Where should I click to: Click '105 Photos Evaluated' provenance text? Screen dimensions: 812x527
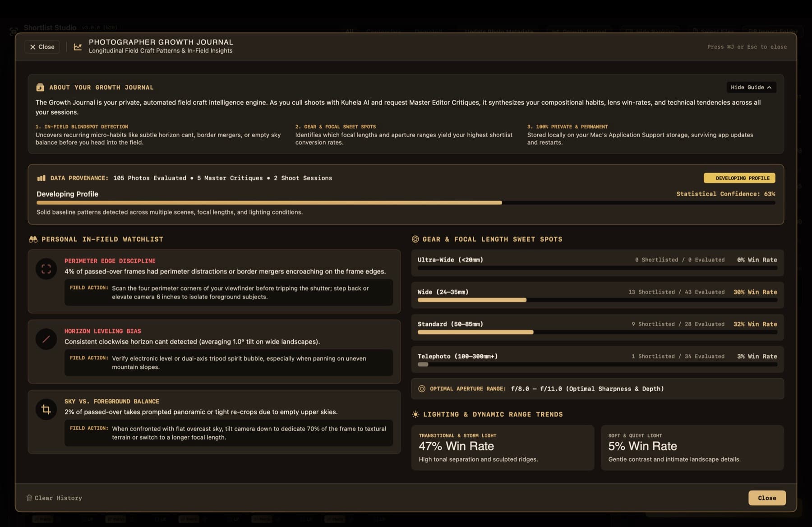[x=149, y=178]
